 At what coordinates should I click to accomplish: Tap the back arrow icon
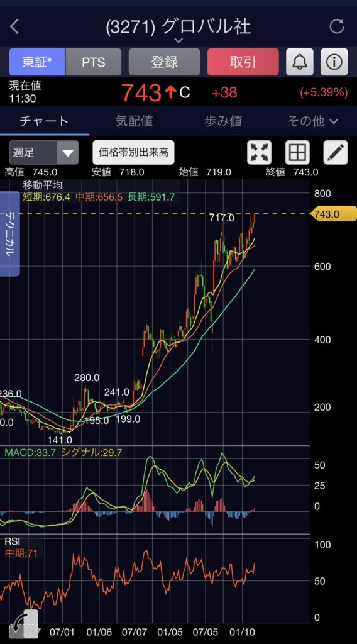pos(14,27)
